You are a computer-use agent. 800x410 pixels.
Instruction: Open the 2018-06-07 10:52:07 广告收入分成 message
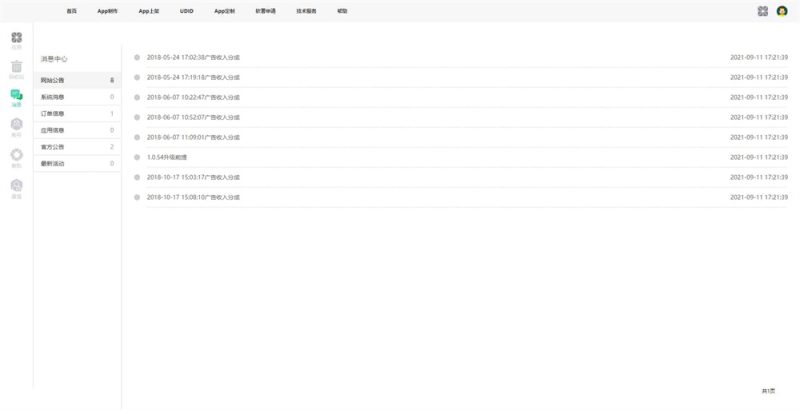tap(193, 117)
